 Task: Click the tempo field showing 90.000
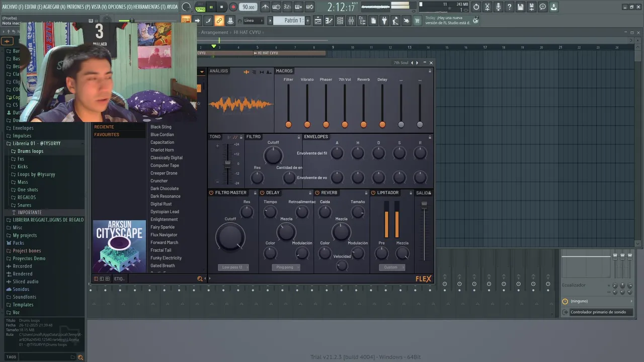[x=249, y=7]
